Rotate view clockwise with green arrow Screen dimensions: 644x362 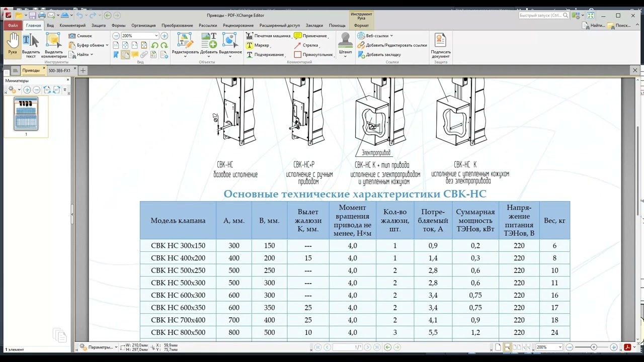164,45
